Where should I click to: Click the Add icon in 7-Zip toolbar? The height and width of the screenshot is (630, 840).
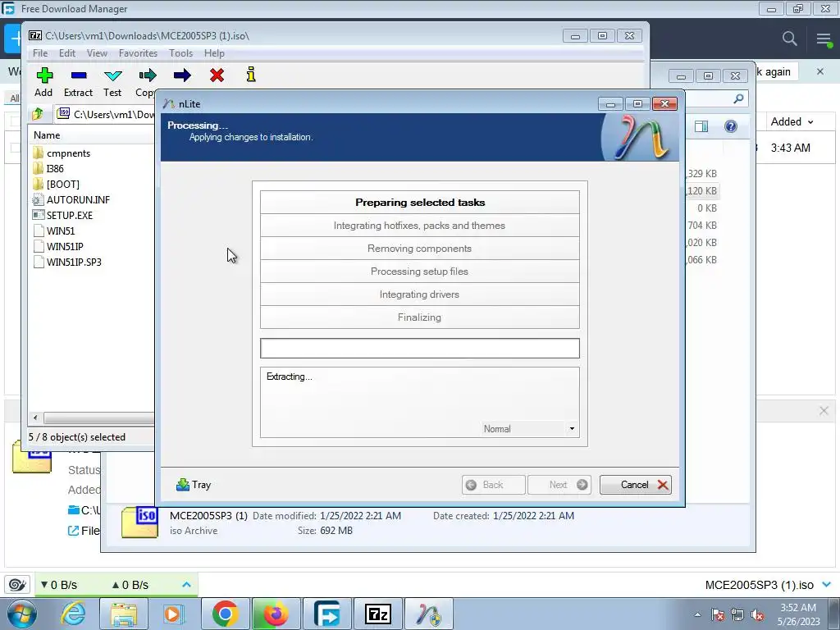44,75
